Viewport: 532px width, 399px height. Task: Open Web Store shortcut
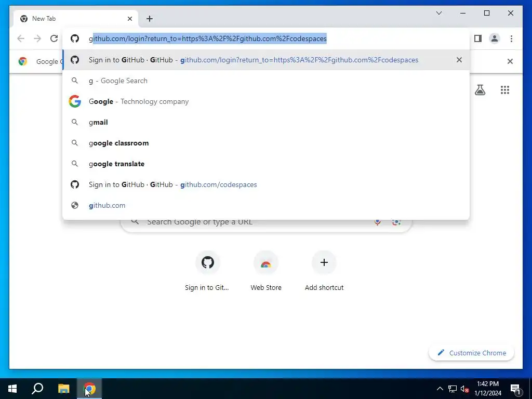click(266, 271)
